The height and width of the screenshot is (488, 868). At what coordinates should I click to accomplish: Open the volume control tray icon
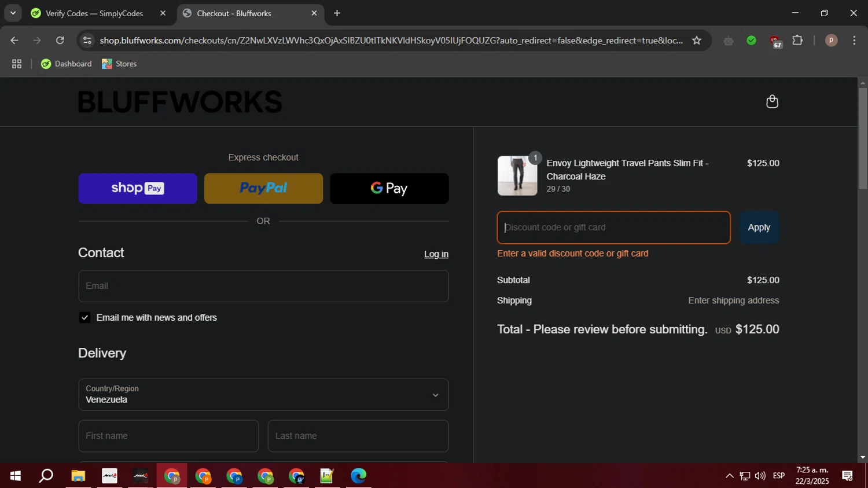coord(760,476)
